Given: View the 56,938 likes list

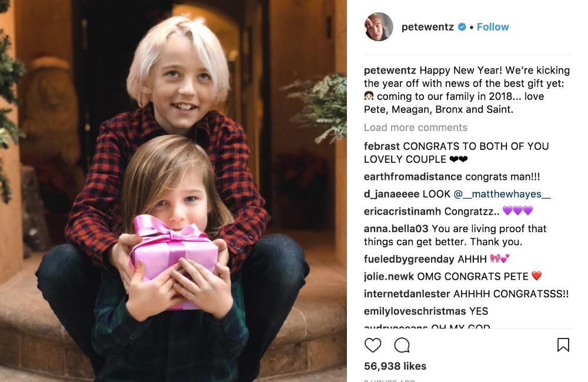Looking at the screenshot, I should point(395,366).
